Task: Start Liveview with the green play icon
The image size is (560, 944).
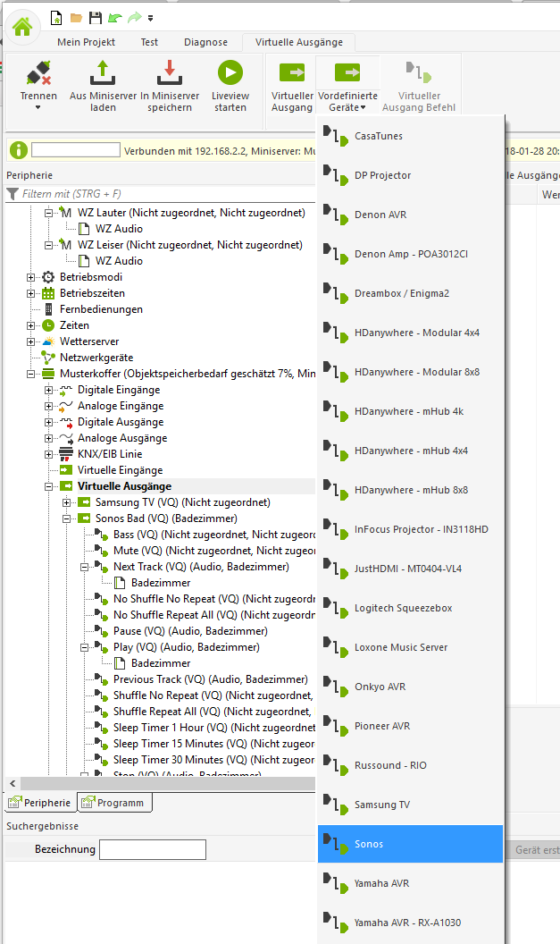Action: 230,85
